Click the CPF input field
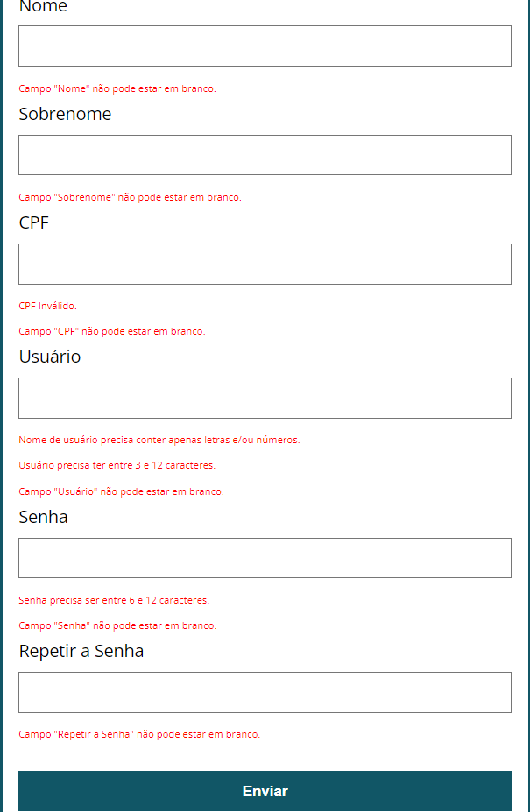The image size is (530, 812). (x=265, y=263)
